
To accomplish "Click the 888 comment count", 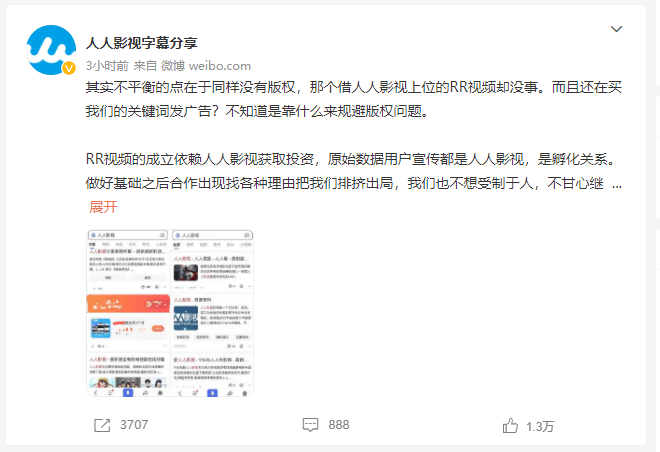I will [339, 425].
